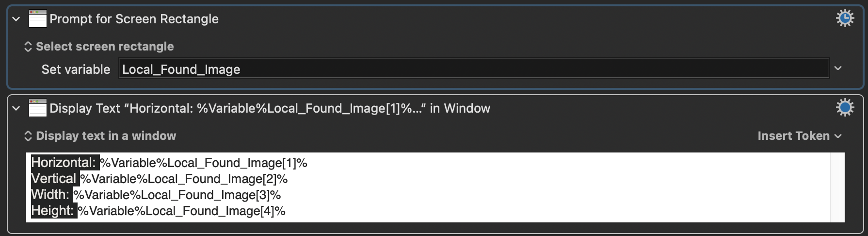
Task: Click the Local_Found_Image variable name field
Action: (x=473, y=69)
